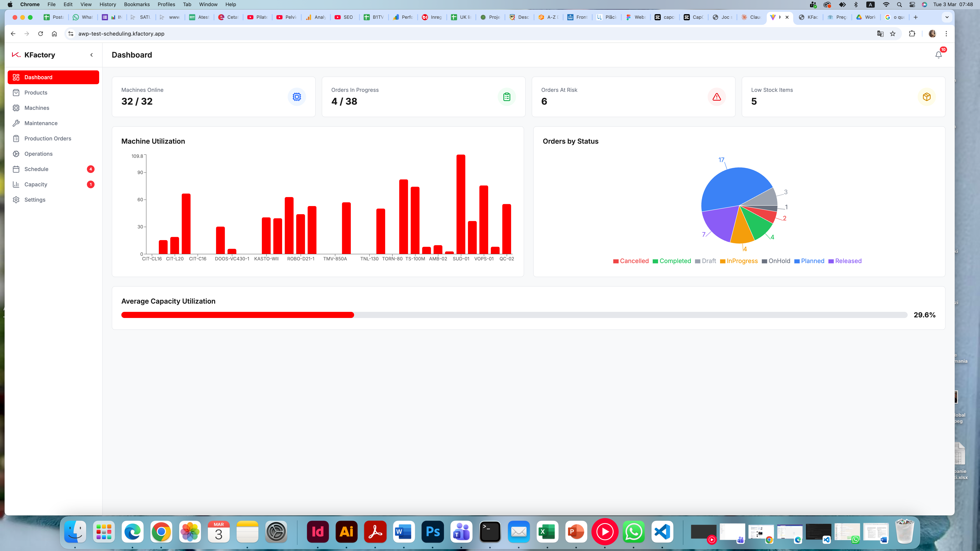The width and height of the screenshot is (980, 551).
Task: Toggle the Cancelled legend entry
Action: [631, 261]
